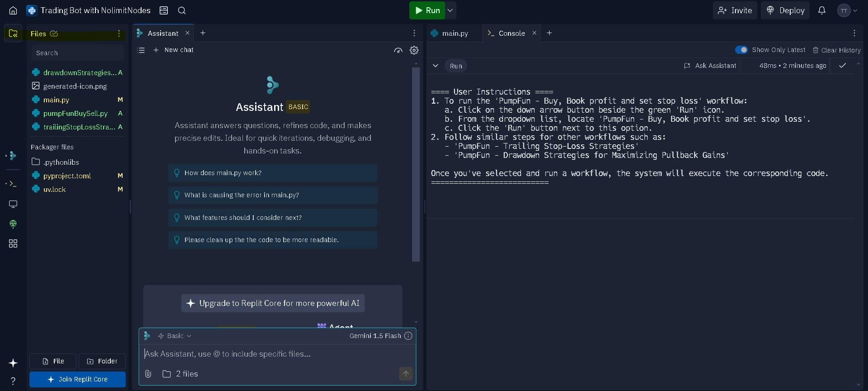Image resolution: width=868 pixels, height=391 pixels.
Task: Open drawdownStrategies file
Action: tap(77, 72)
